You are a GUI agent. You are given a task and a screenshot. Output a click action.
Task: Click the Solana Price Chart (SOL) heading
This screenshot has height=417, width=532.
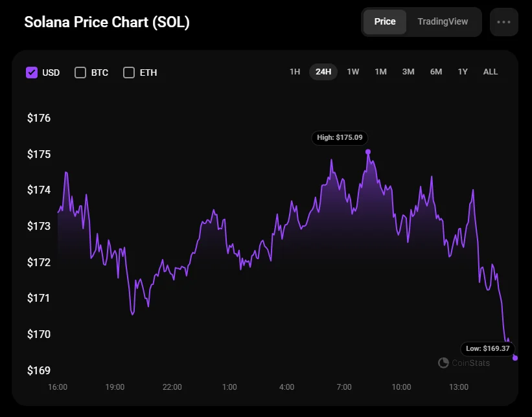click(x=107, y=22)
